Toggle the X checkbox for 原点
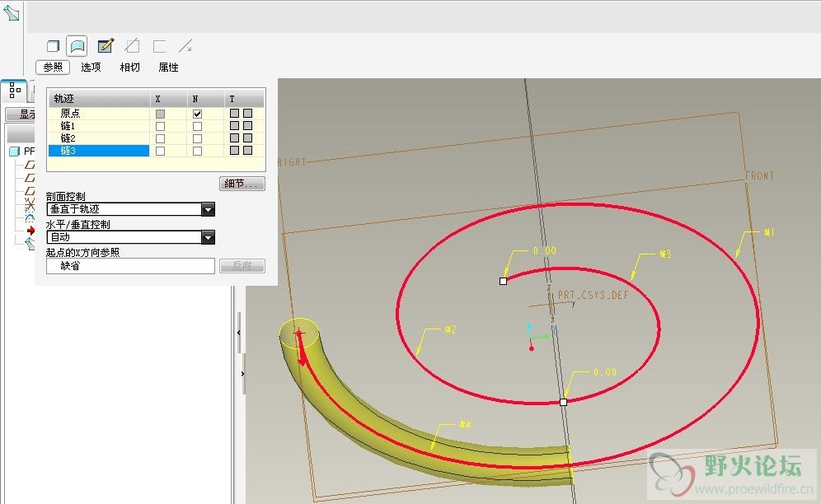Viewport: 821px width, 504px height. [x=160, y=114]
